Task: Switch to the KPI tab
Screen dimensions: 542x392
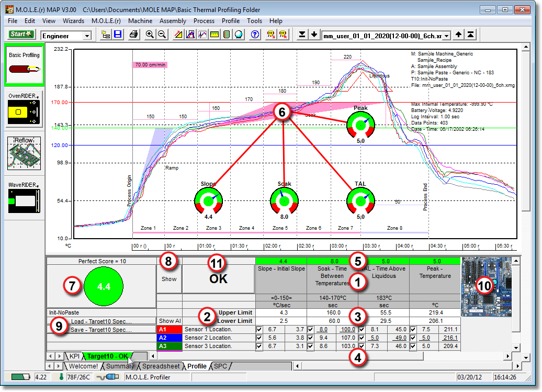Action: [74, 356]
